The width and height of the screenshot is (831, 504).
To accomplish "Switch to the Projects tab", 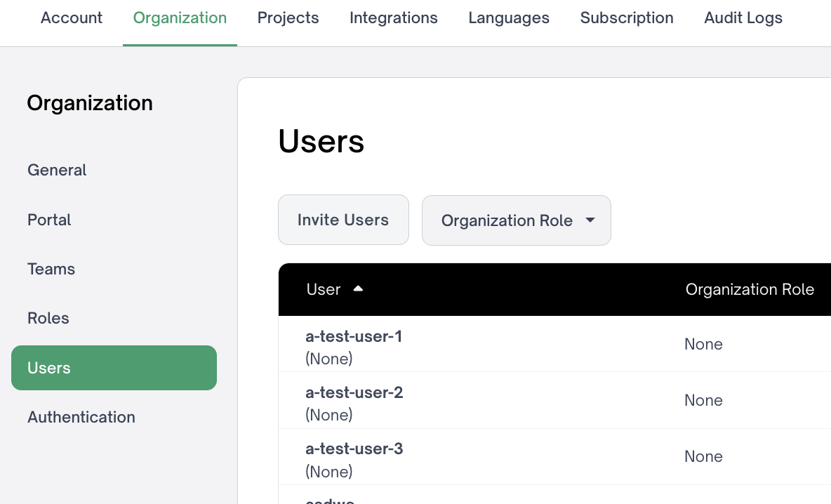I will tap(288, 18).
